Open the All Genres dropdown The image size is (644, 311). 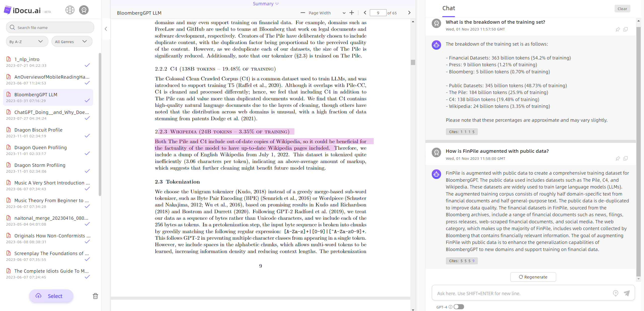pyautogui.click(x=71, y=42)
